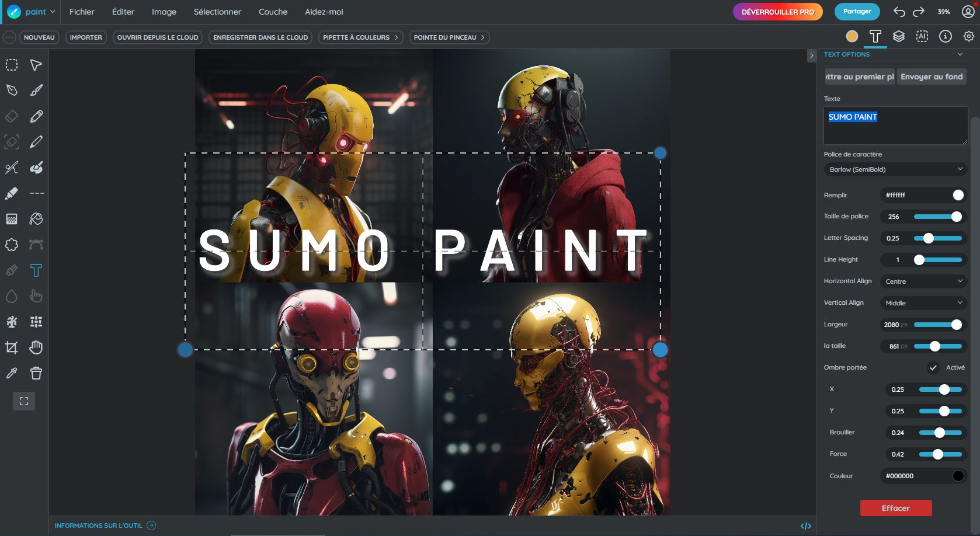Collapse the TEXT OPTIONS section
Screen dimensions: 980x536
[960, 54]
